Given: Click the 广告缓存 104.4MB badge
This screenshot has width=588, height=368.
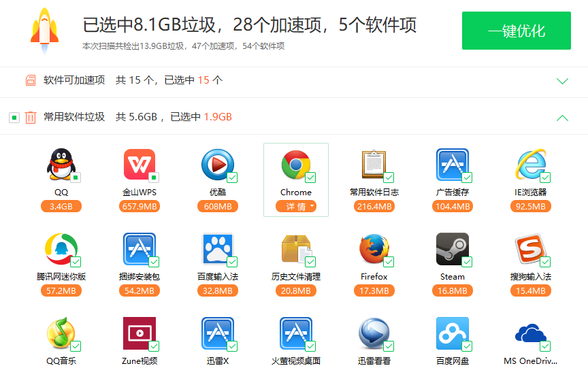Looking at the screenshot, I should (453, 207).
